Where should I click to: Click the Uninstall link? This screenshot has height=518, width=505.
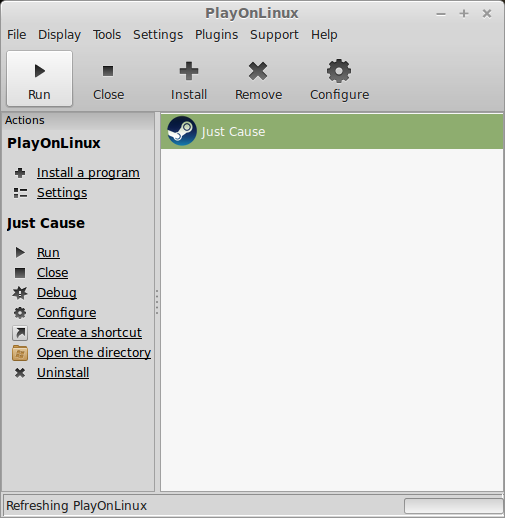point(63,373)
